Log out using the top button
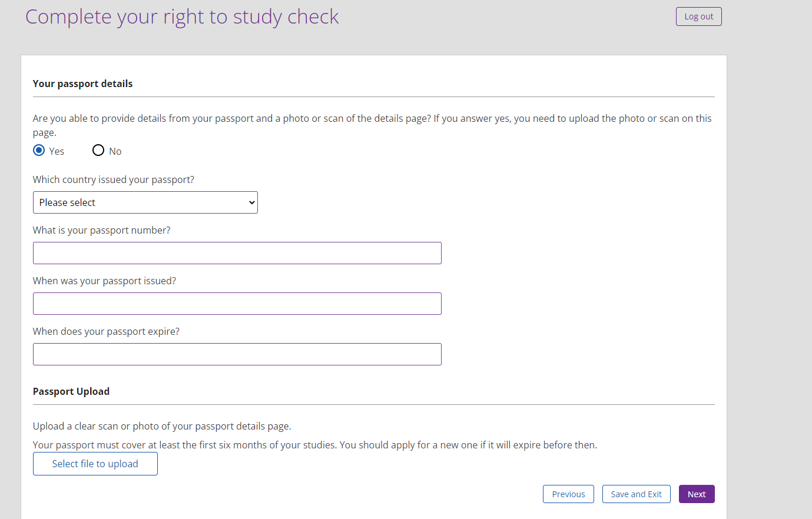 (698, 16)
